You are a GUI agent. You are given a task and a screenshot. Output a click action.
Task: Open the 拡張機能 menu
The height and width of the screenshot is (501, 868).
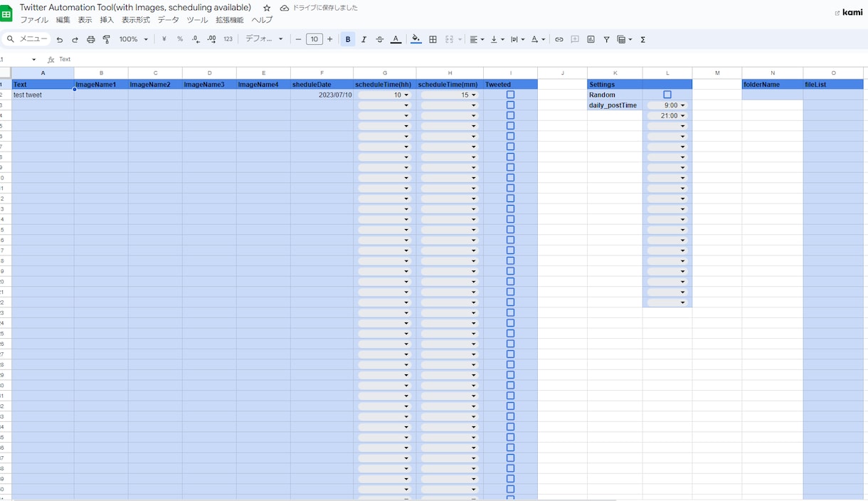coord(230,20)
